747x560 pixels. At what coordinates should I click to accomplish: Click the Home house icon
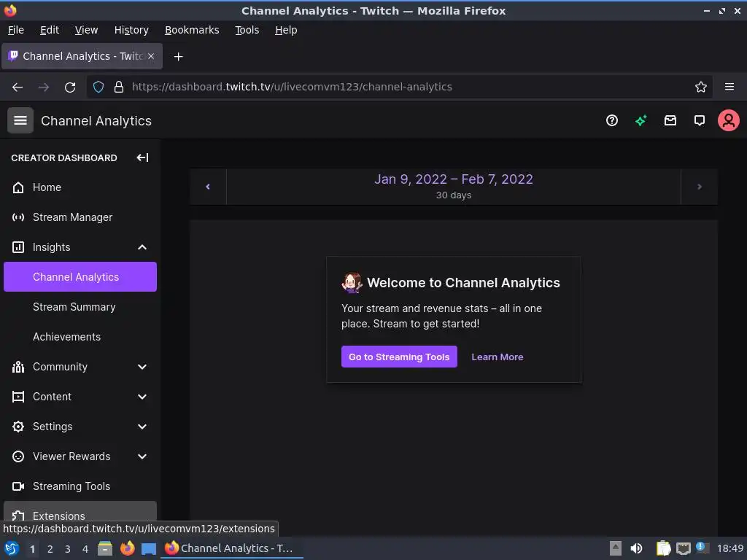(18, 187)
